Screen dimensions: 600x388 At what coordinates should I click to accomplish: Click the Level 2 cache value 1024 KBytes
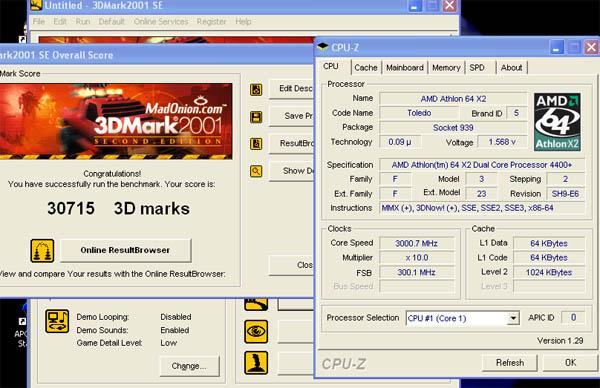tap(549, 272)
